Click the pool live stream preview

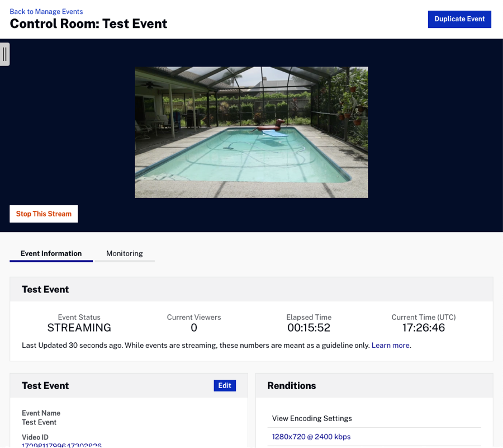(251, 133)
